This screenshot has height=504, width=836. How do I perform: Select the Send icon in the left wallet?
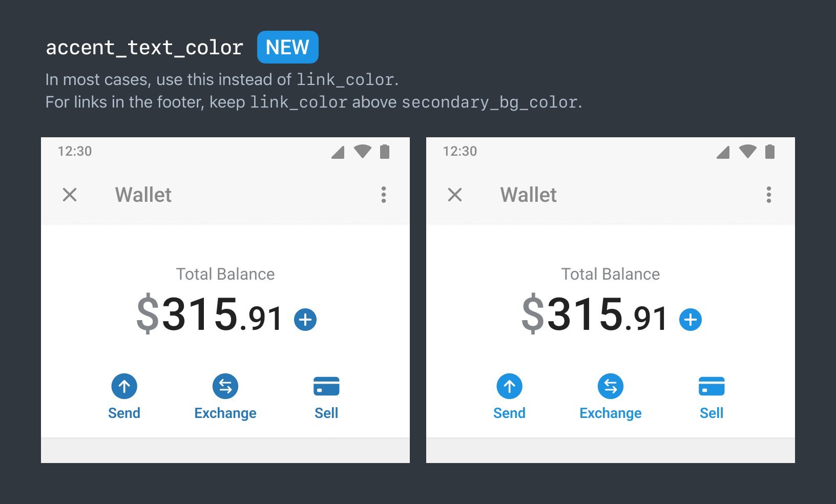124,386
